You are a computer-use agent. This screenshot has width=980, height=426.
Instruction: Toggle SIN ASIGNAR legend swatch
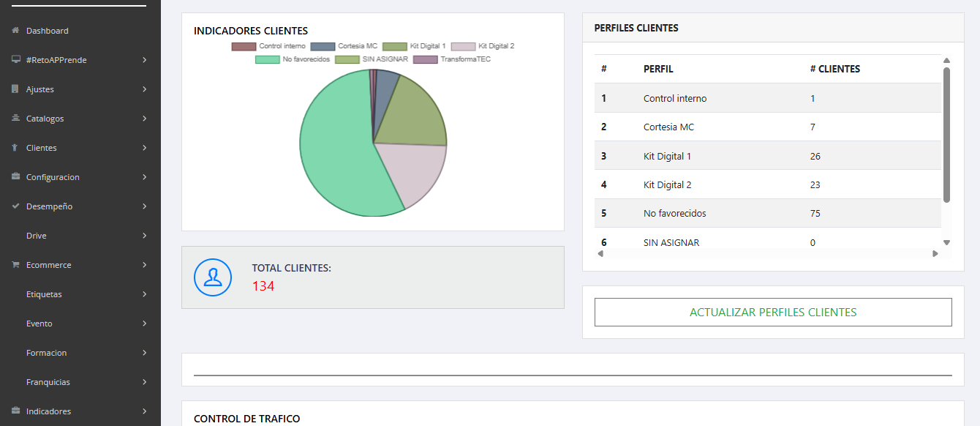[x=347, y=59]
